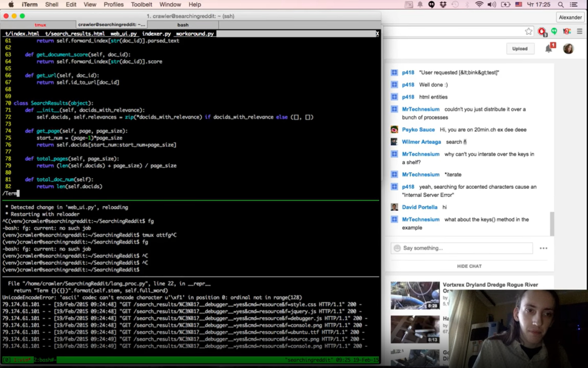Click HIDE CHAT to collapse chat
The image size is (588, 368).
[469, 266]
